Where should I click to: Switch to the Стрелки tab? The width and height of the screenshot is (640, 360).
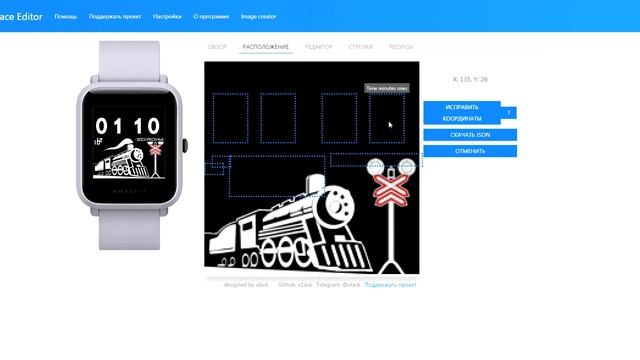tap(360, 47)
